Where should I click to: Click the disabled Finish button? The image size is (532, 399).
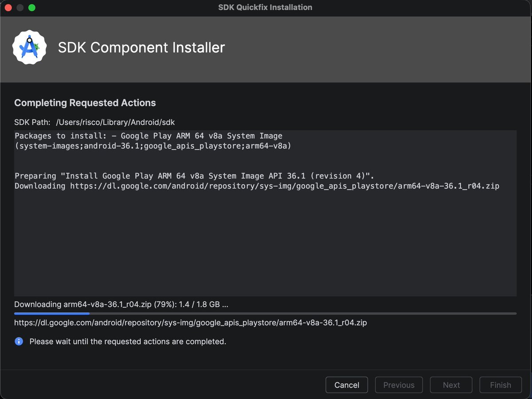(x=501, y=385)
